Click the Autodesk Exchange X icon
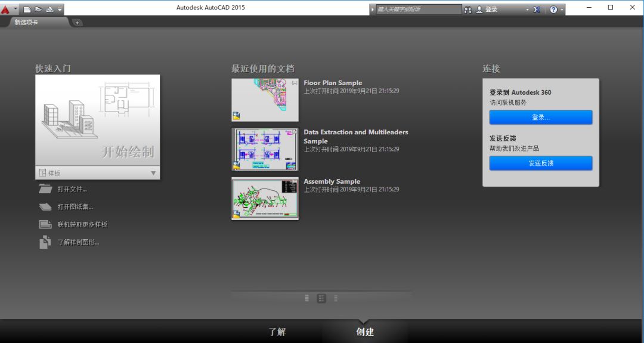The image size is (644, 343). pos(537,10)
